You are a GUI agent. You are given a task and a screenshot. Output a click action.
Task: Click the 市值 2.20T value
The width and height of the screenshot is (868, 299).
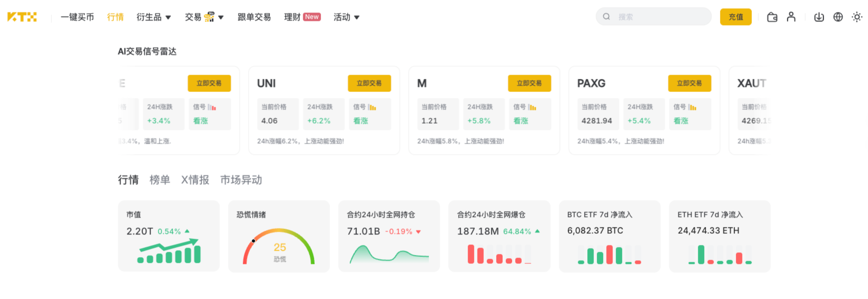point(139,231)
